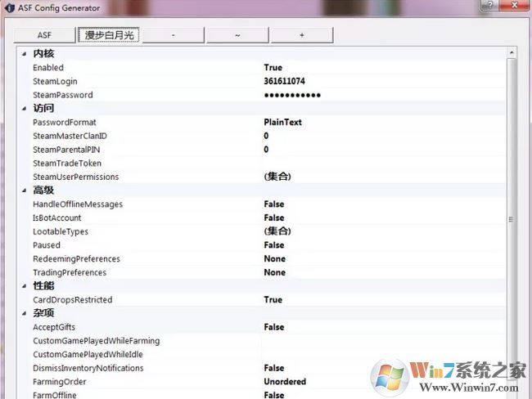Select the HandleOfflineMessages property label
The width and height of the screenshot is (532, 399).
coord(78,204)
